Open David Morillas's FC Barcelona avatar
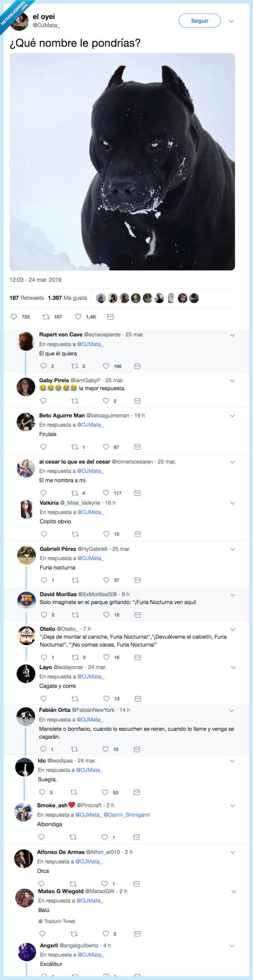The height and width of the screenshot is (980, 253). coord(27,600)
